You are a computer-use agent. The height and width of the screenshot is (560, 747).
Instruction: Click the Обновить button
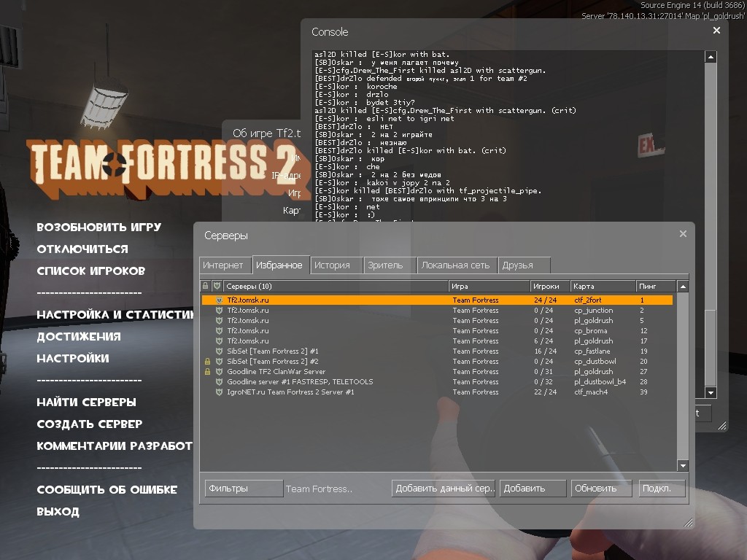(601, 489)
